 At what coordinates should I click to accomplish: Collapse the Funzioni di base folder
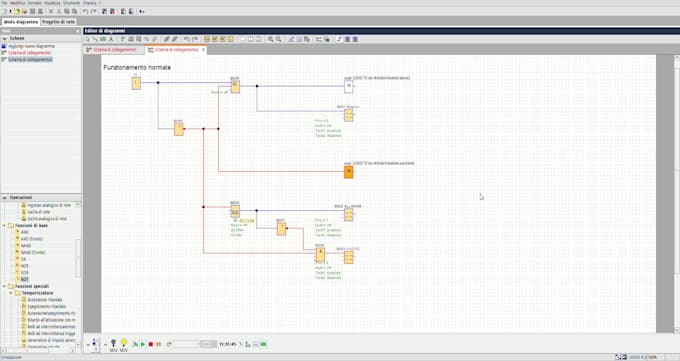[x=4, y=226]
